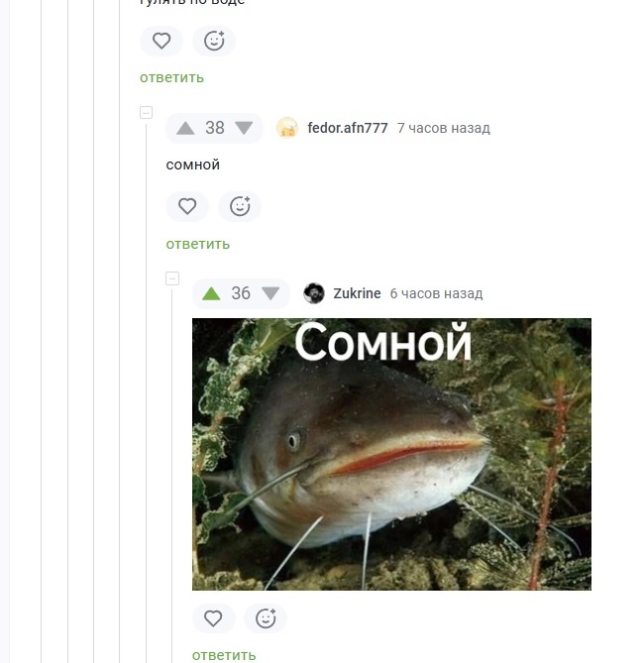This screenshot has height=663, width=644.
Task: Downvote fedor.afn777's comment
Action: point(244,128)
